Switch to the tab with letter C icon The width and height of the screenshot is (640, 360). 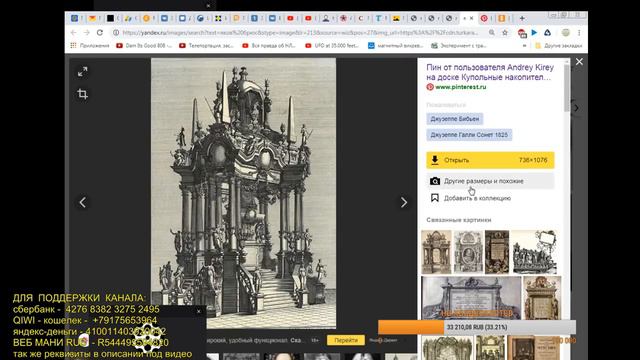coord(360,18)
